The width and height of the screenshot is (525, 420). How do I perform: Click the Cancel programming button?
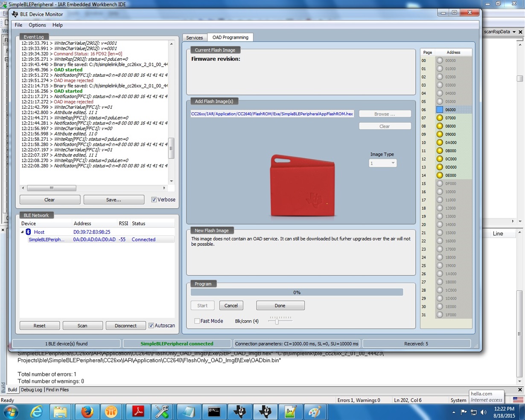pyautogui.click(x=231, y=305)
